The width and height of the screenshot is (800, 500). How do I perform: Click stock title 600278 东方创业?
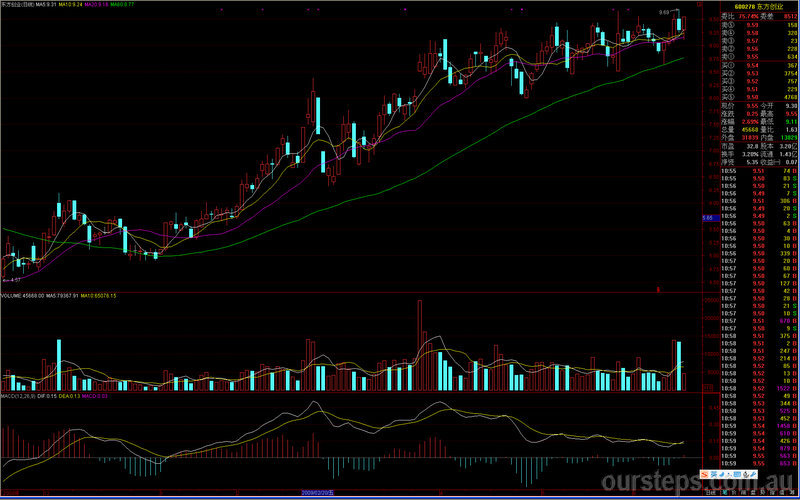759,7
